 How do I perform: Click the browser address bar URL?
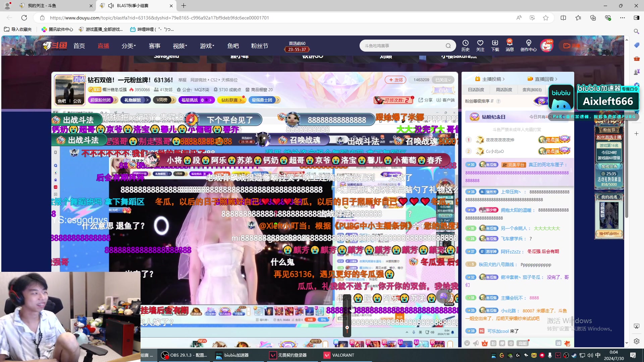coord(159,18)
